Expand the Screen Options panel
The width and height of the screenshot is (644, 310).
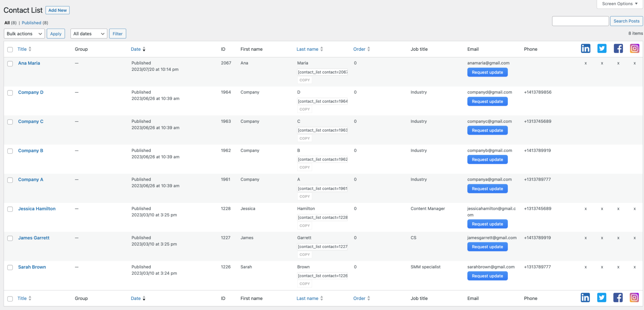619,4
